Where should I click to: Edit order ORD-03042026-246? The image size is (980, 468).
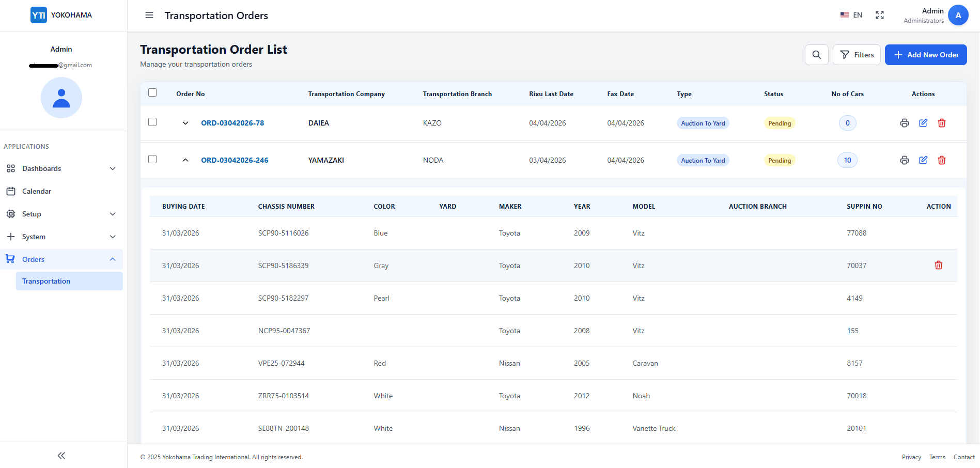click(x=923, y=160)
